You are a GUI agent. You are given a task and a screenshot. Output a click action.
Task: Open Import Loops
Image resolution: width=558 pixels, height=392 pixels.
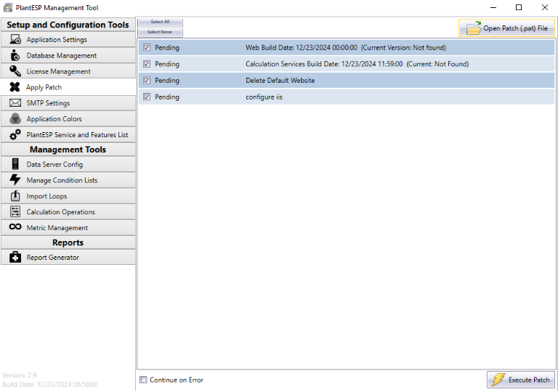pos(68,196)
